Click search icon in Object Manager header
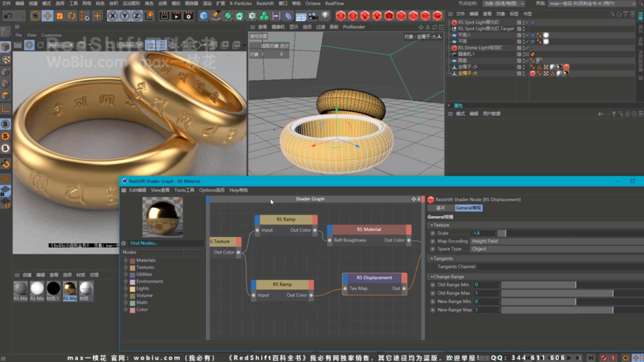644x362 pixels. pyautogui.click(x=612, y=14)
